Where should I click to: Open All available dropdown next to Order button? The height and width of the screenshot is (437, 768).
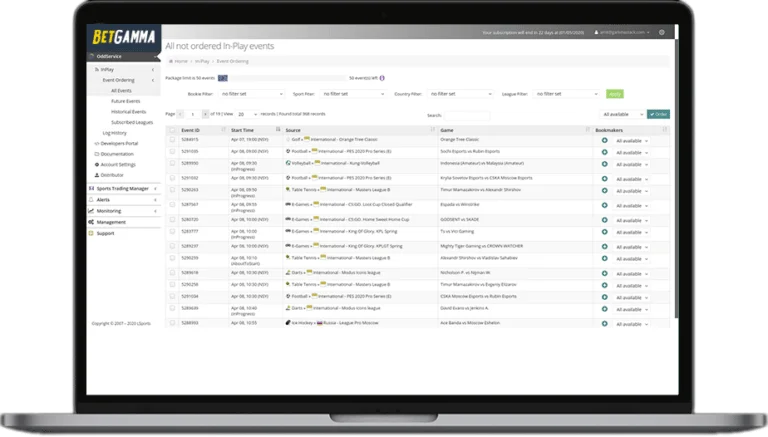pyautogui.click(x=623, y=114)
